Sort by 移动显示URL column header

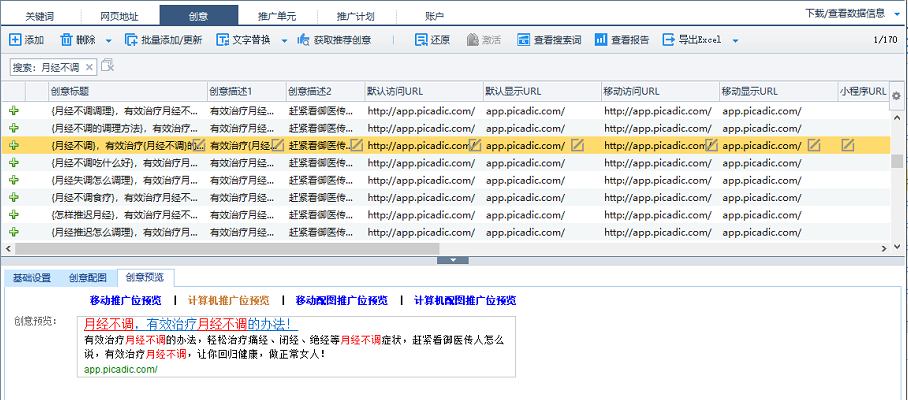[778, 91]
